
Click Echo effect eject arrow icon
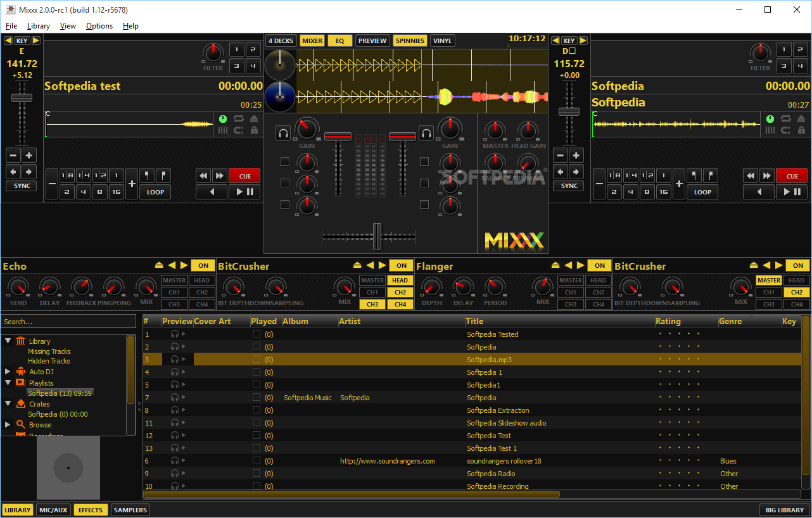click(x=160, y=265)
